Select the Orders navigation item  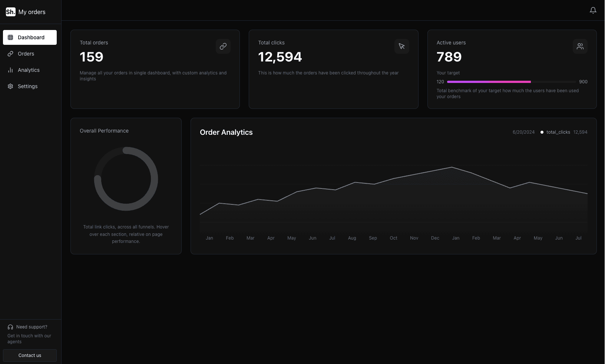26,53
